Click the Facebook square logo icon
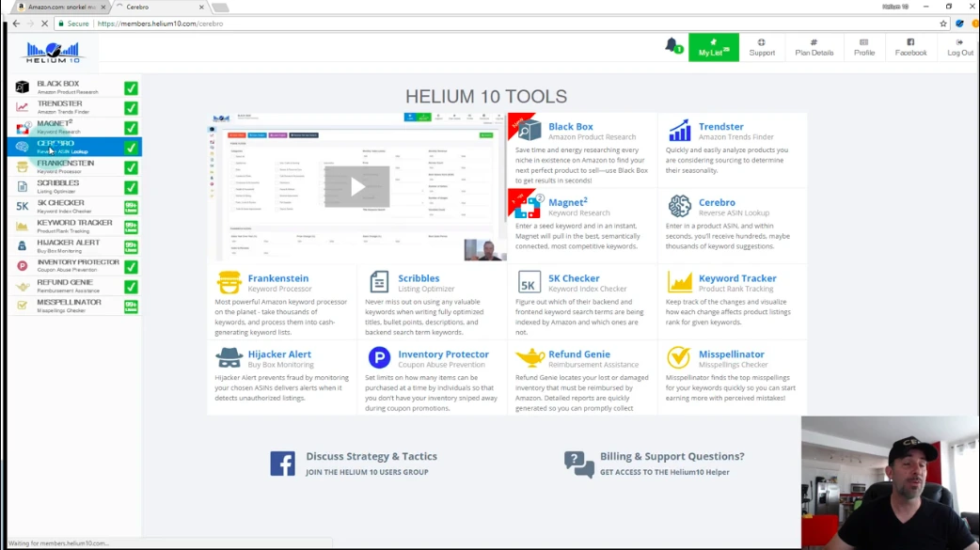The height and width of the screenshot is (550, 980). (x=282, y=464)
